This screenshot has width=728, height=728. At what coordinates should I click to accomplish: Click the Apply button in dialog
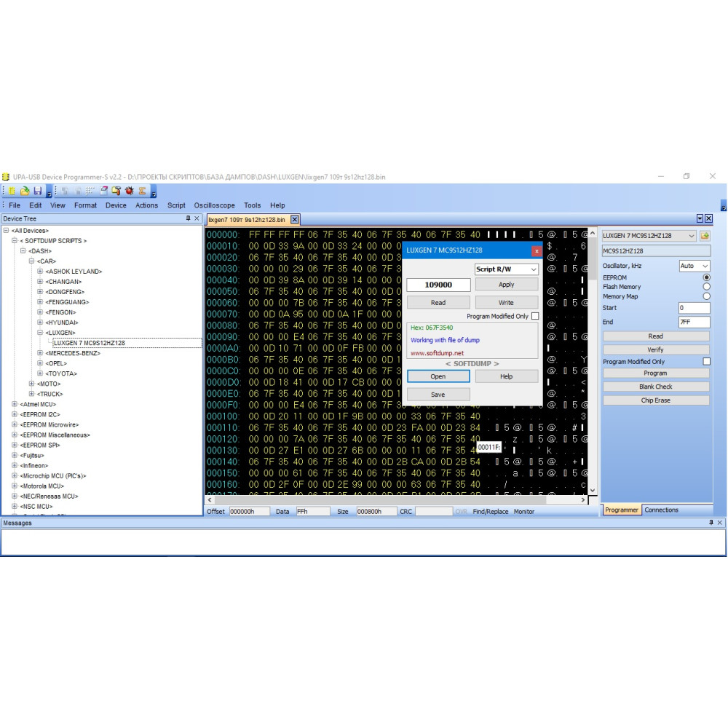click(x=507, y=285)
